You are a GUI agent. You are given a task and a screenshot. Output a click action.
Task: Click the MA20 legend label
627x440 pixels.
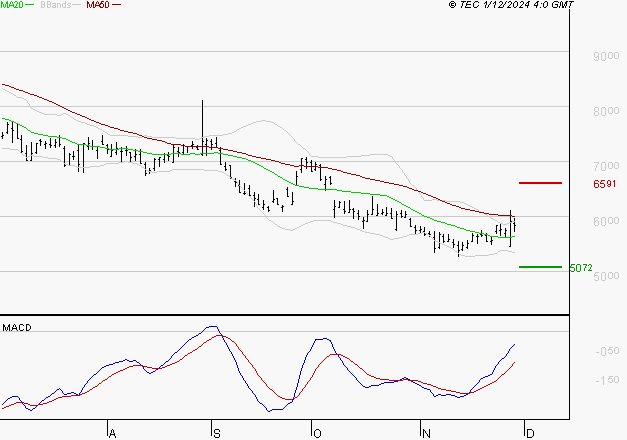tap(12, 5)
